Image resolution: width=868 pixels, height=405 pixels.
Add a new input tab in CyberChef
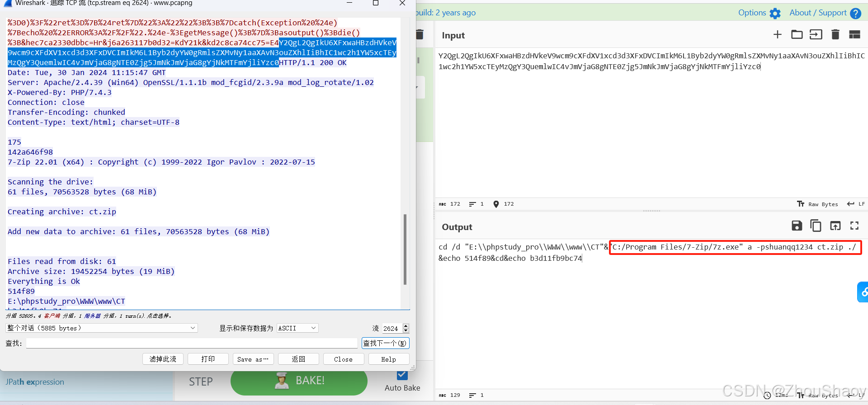(x=777, y=34)
